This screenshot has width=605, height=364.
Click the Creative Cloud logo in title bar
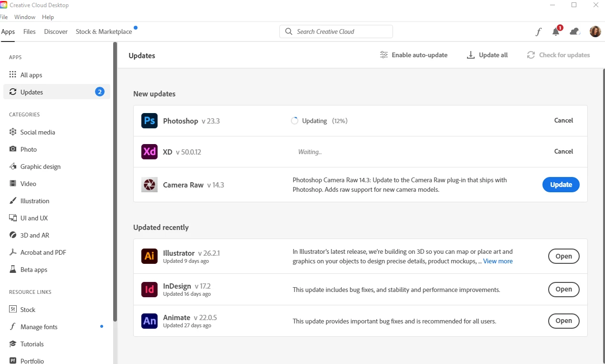coord(3,5)
